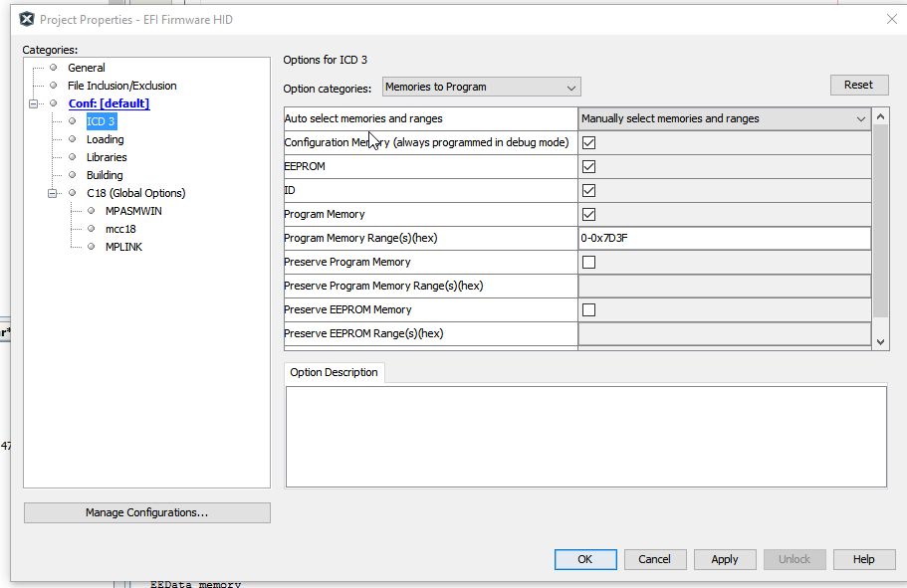Enable Preserve Program Memory checkbox
907x588 pixels.
[588, 263]
